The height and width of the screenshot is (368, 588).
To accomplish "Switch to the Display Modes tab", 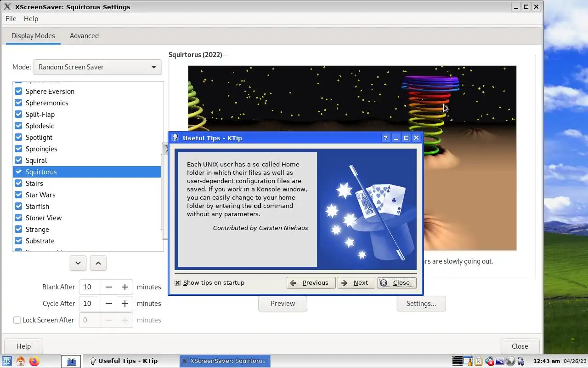I will click(x=33, y=36).
